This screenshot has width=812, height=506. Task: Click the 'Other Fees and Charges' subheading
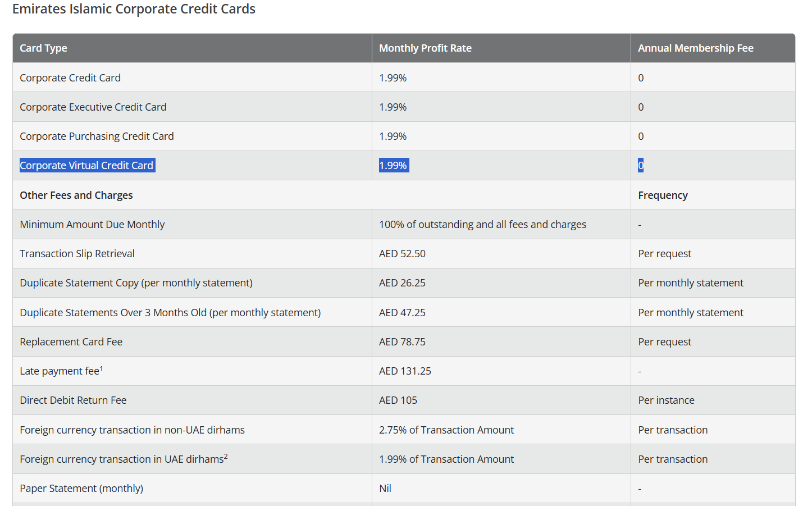[x=76, y=195]
